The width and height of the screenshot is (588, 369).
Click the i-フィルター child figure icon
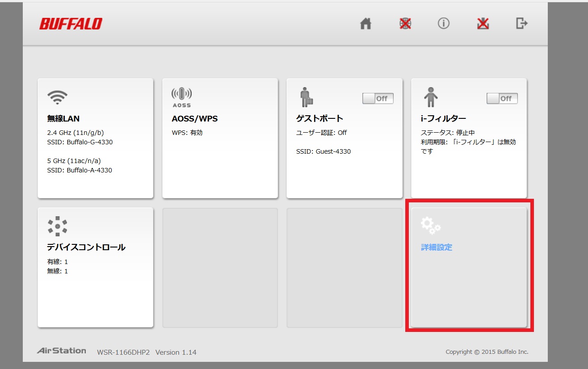(431, 97)
